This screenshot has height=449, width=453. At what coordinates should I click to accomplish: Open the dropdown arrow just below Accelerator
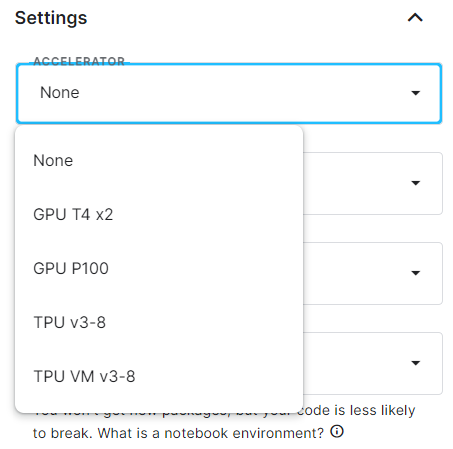point(415,183)
